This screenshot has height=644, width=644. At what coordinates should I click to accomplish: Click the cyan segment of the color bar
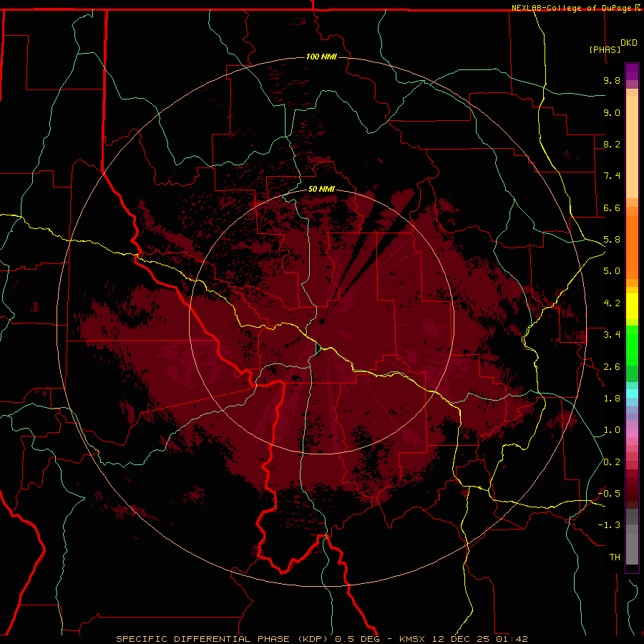click(x=632, y=394)
